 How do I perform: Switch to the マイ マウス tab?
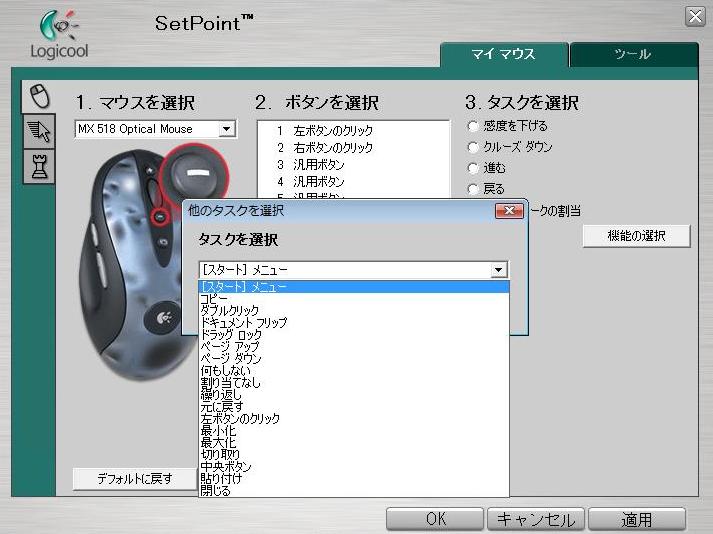tap(504, 55)
